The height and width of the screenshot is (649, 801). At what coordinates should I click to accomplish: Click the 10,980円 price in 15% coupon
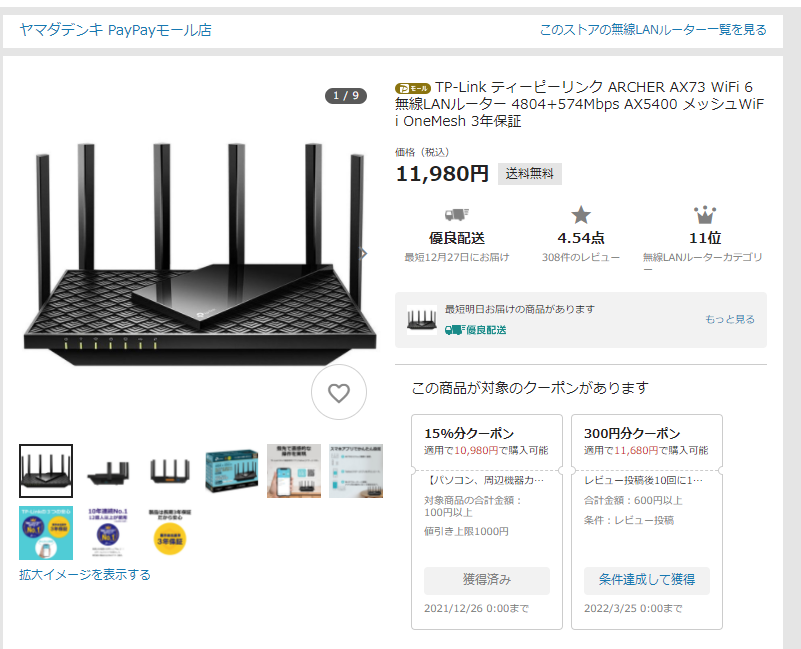pyautogui.click(x=476, y=450)
